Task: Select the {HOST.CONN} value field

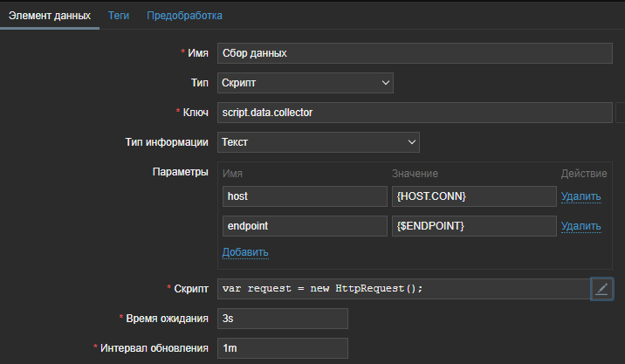Action: (x=473, y=196)
